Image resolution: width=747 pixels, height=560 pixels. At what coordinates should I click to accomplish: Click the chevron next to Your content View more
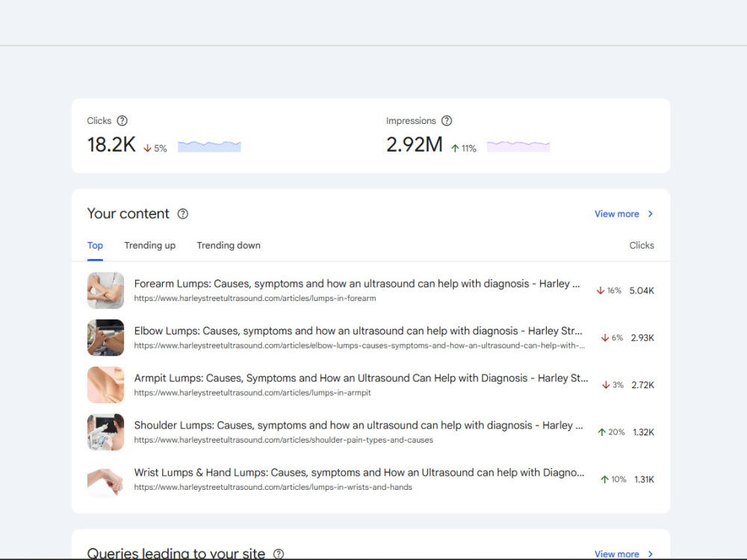pyautogui.click(x=651, y=214)
